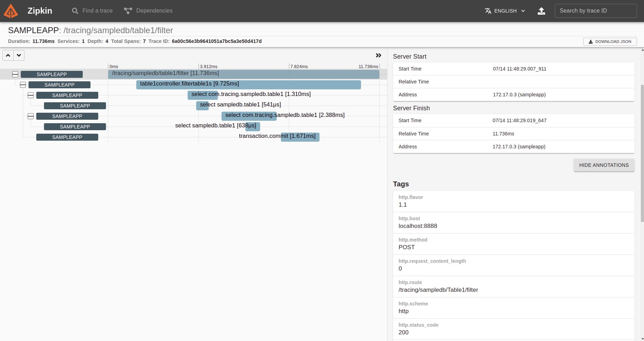Focus the Search by trace ID field
The height and width of the screenshot is (341, 644).
click(595, 11)
